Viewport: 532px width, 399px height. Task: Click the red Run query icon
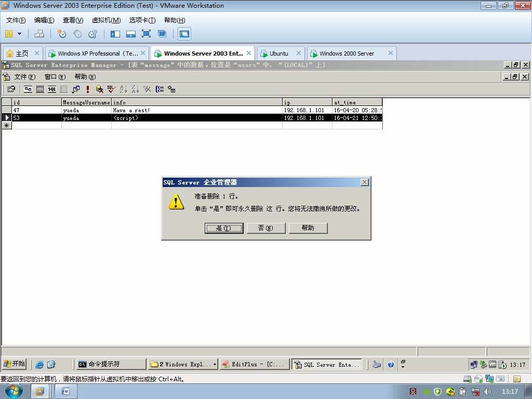pyautogui.click(x=87, y=89)
